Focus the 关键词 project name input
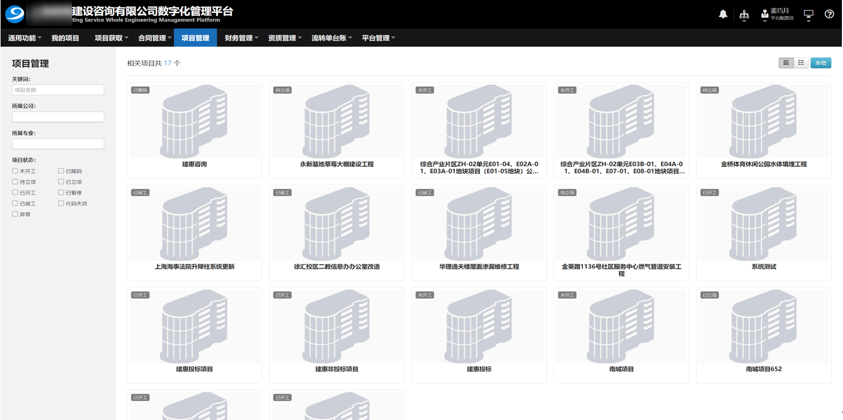Viewport: 843px width, 420px height. 58,90
